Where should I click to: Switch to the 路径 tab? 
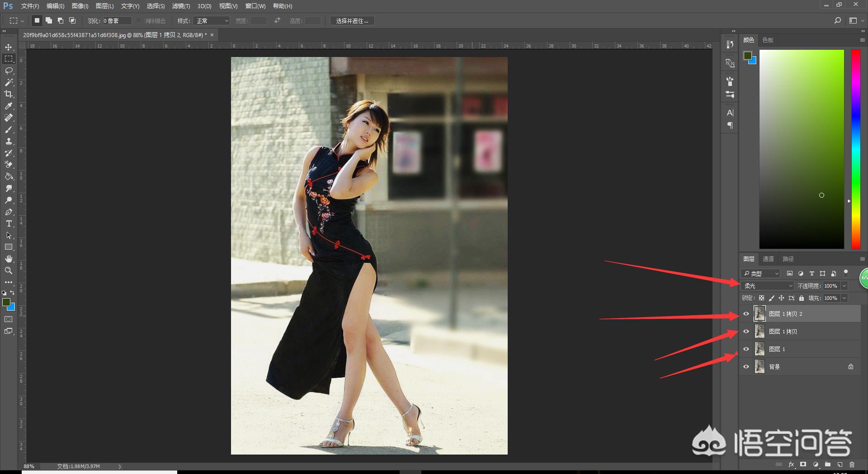tap(788, 259)
